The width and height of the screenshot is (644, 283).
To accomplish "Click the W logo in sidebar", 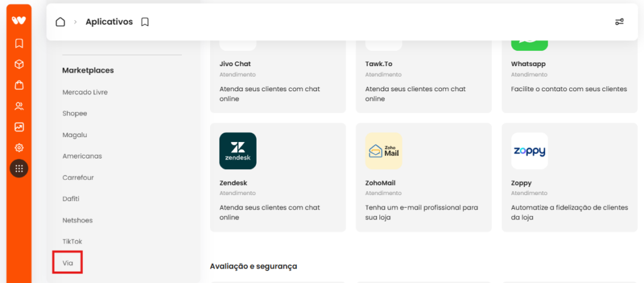I will 19,21.
